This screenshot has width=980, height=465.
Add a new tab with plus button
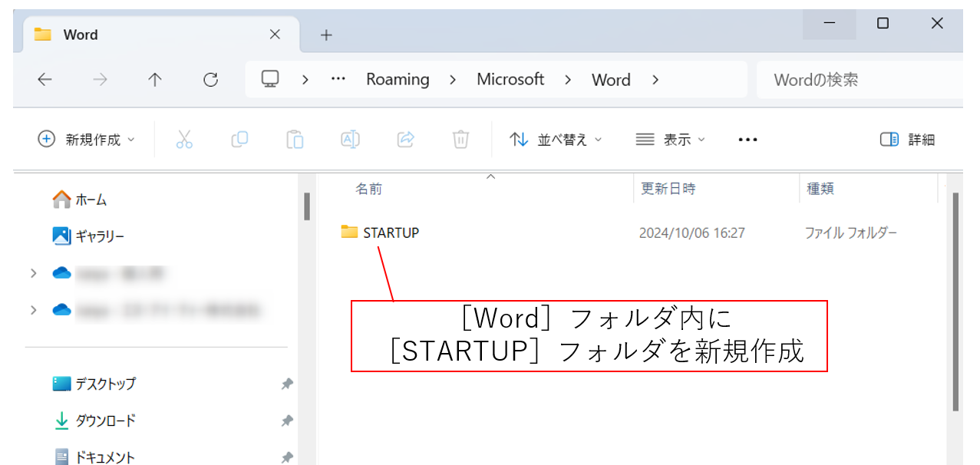326,35
